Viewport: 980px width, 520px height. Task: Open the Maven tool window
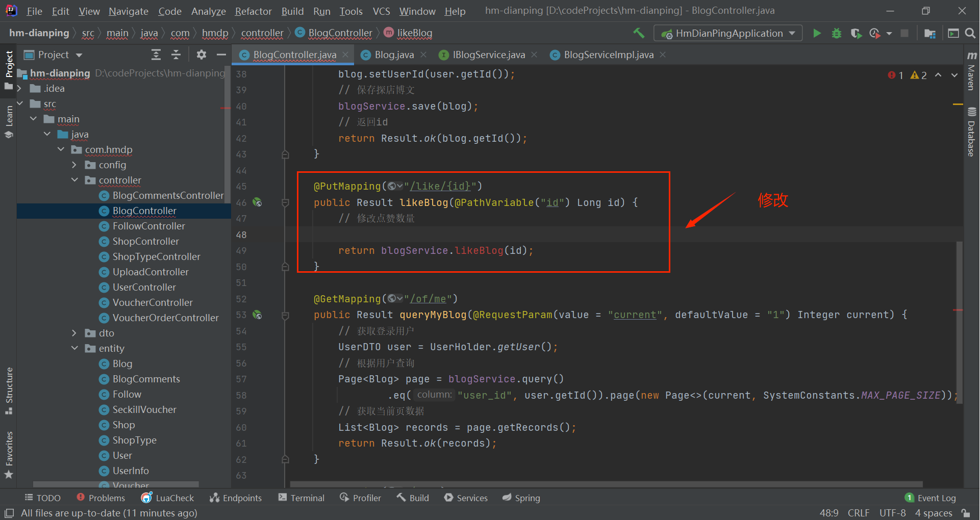point(971,71)
